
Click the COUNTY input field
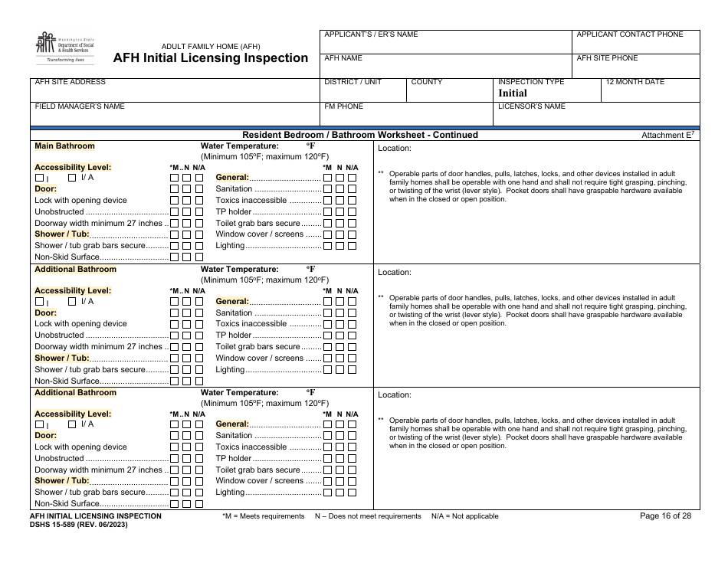coord(448,92)
